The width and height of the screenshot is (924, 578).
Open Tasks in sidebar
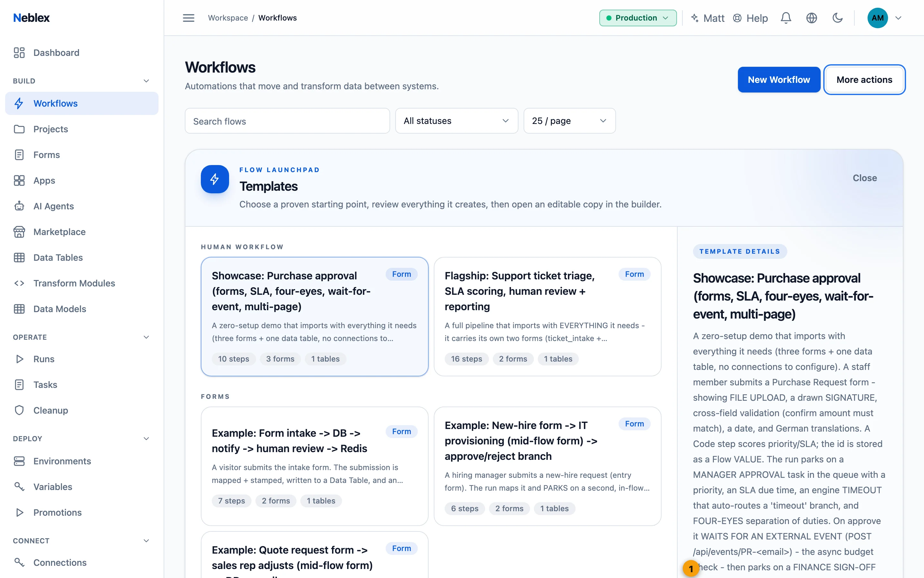[x=82, y=385]
